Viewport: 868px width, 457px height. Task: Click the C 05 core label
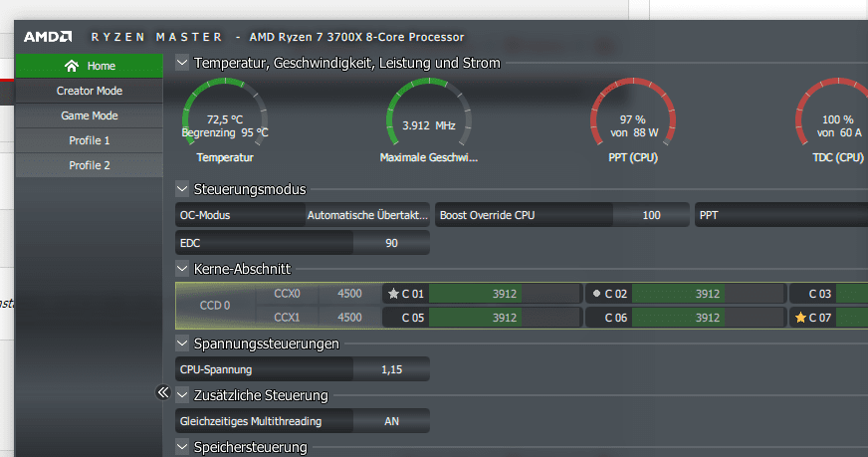pyautogui.click(x=413, y=318)
